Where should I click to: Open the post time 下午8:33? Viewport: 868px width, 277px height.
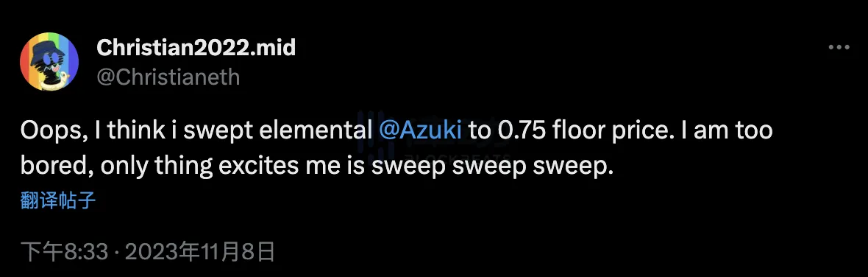coord(64,252)
